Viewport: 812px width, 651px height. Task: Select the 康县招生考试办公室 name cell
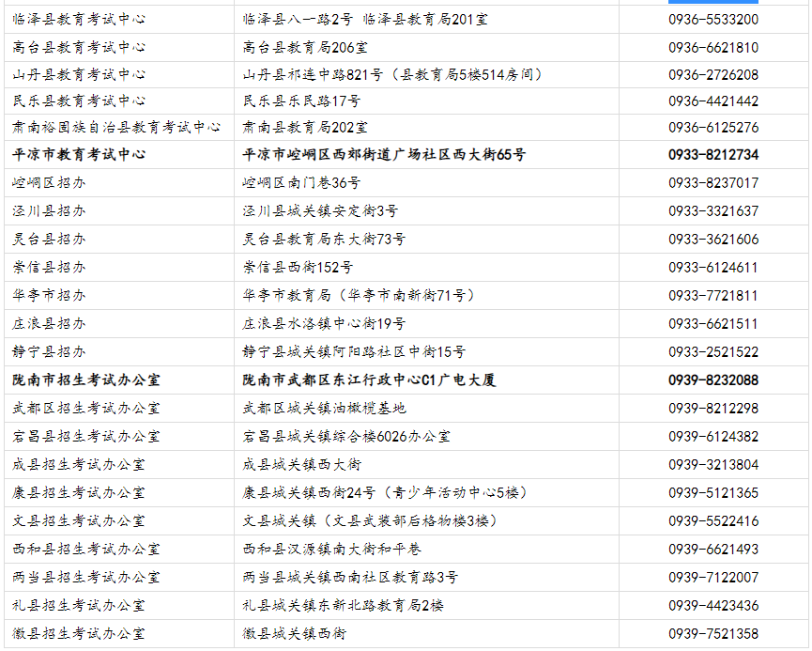point(79,492)
